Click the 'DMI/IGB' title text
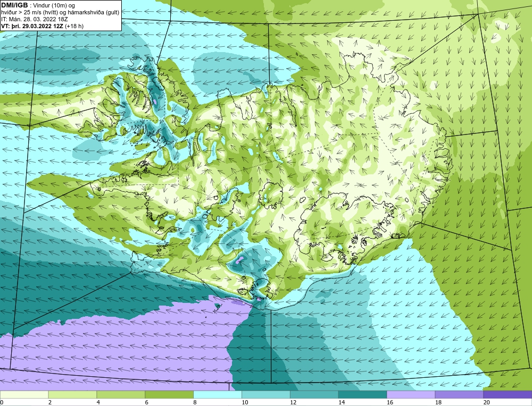This screenshot has width=532, height=406. pyautogui.click(x=14, y=5)
